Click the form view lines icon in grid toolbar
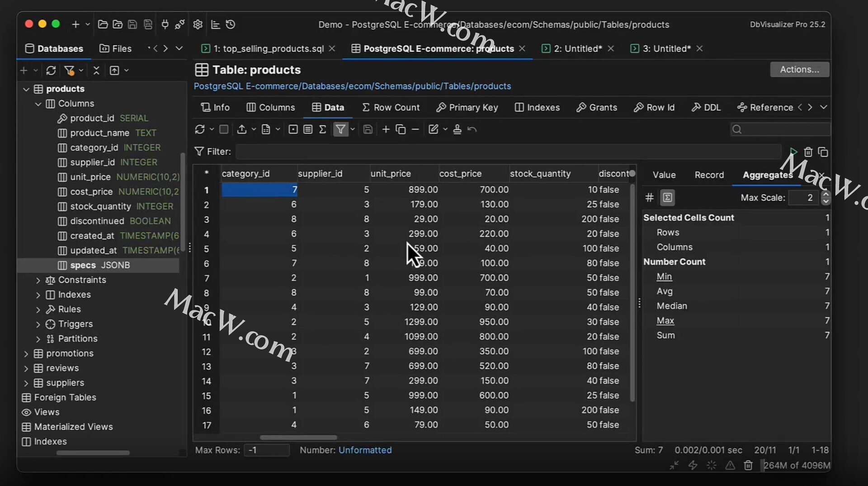868x486 pixels. click(308, 129)
